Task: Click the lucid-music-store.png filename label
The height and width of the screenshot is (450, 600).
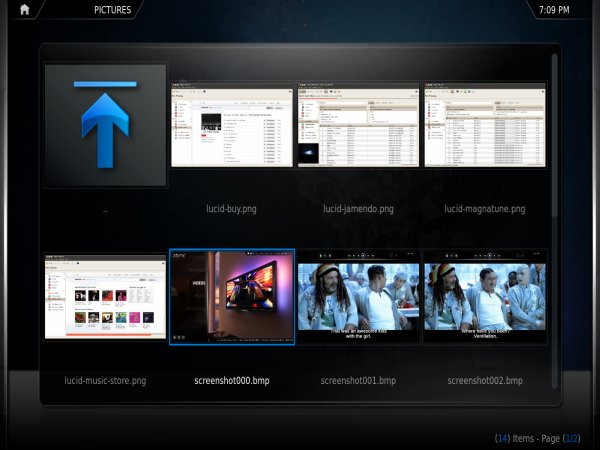Action: pyautogui.click(x=105, y=381)
